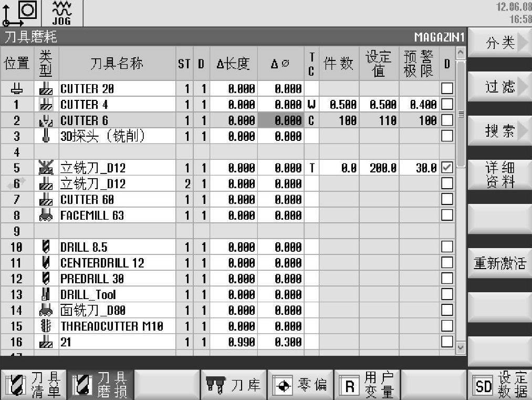The width and height of the screenshot is (532, 400).
Task: Expand the 过滤 filter softkey
Action: tap(499, 87)
